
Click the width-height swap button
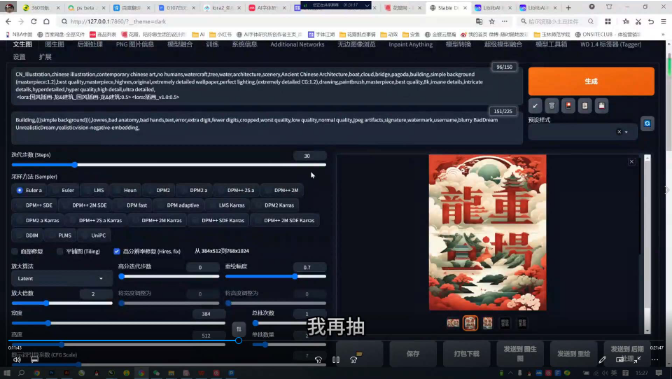click(x=239, y=329)
